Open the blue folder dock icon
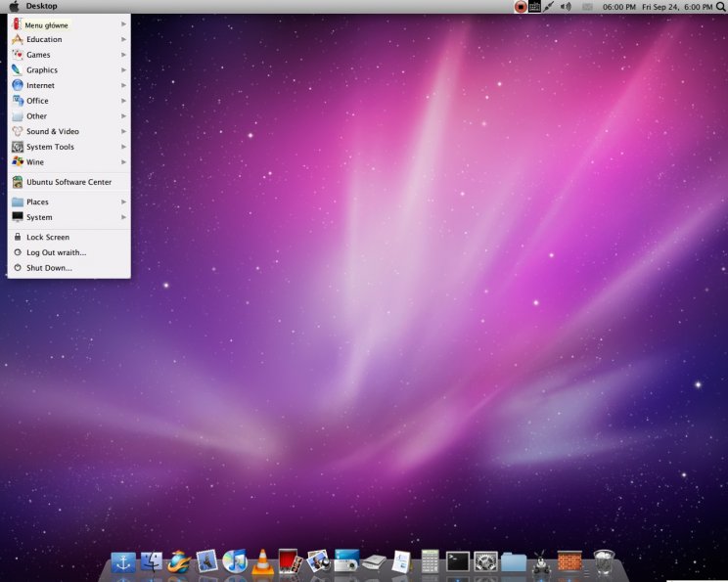Image resolution: width=728 pixels, height=582 pixels. pos(514,562)
